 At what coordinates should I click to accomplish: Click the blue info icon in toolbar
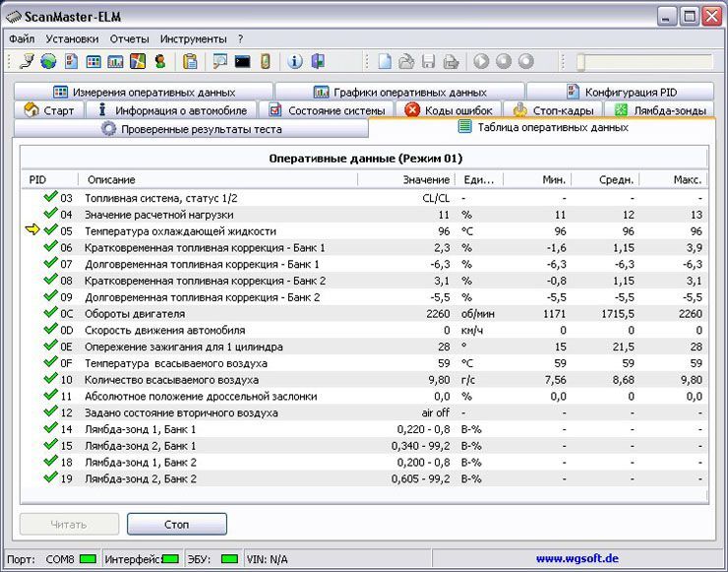tap(294, 62)
